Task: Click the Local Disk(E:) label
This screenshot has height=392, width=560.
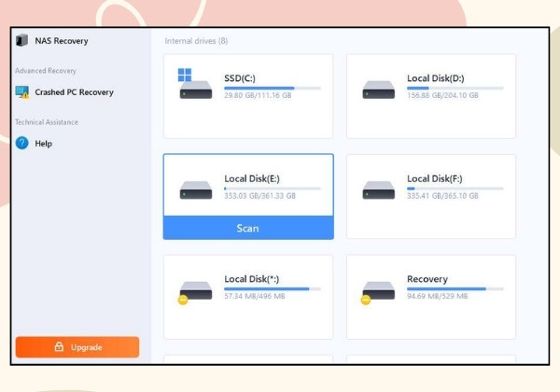Action: (x=252, y=178)
